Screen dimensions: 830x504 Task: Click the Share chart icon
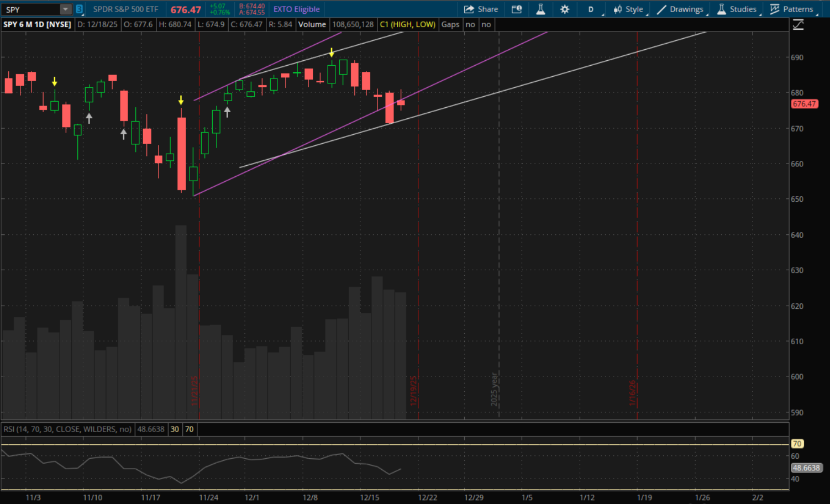(x=469, y=9)
